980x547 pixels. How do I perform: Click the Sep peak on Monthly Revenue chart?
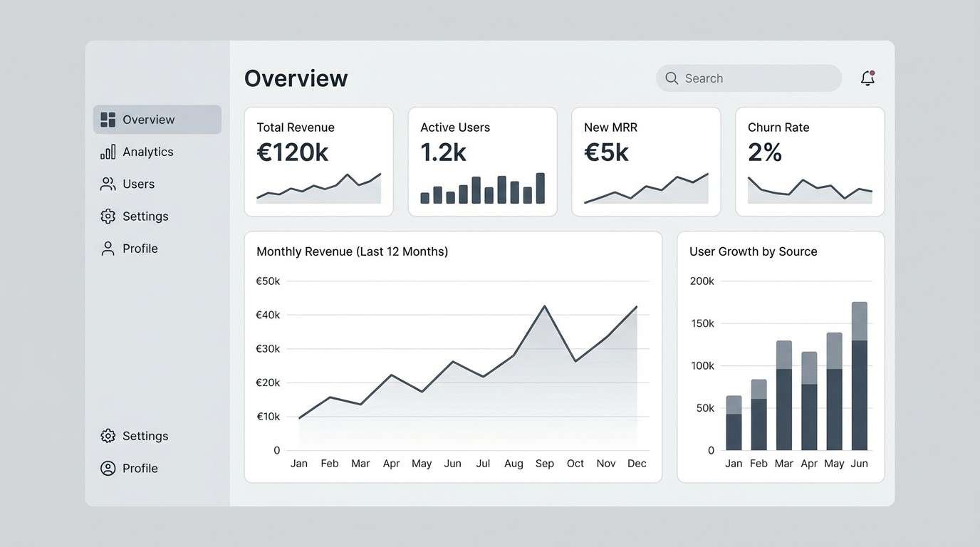[545, 306]
